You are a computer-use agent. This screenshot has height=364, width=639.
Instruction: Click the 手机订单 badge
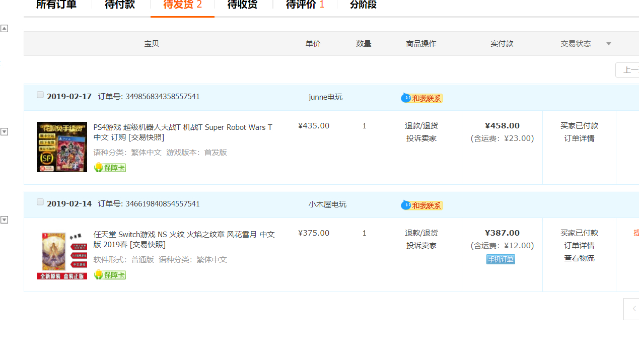501,259
